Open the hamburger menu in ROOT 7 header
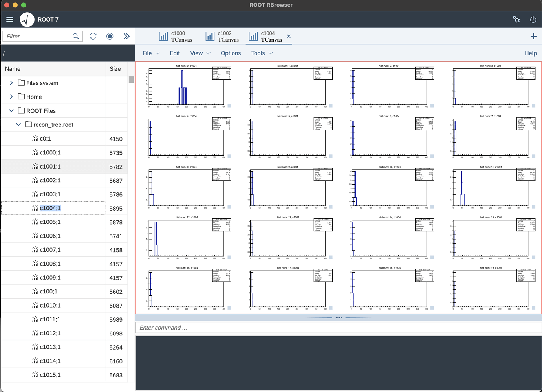 (10, 20)
